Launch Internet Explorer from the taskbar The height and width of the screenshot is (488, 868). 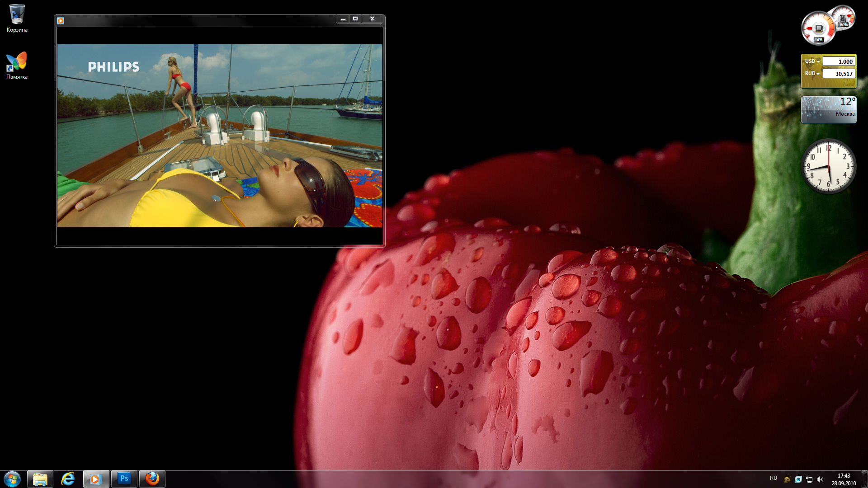tap(68, 479)
